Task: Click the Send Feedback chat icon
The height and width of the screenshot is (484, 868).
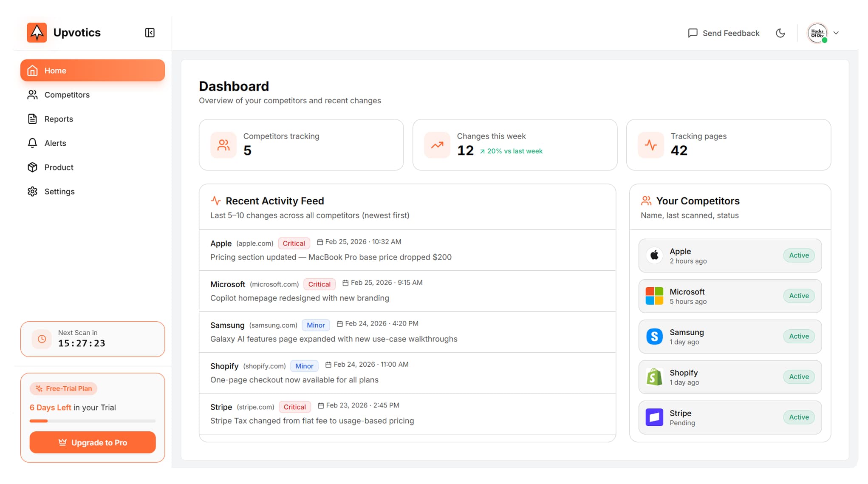Action: click(693, 33)
